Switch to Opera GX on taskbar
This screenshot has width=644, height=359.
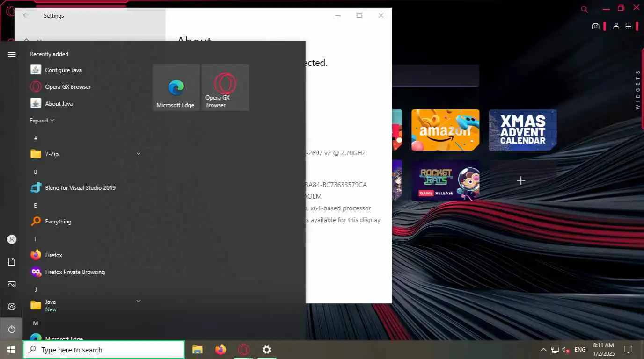[x=243, y=350]
